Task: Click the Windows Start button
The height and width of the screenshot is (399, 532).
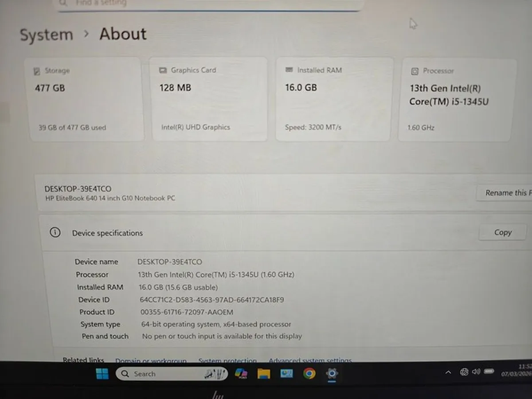Action: pos(102,374)
